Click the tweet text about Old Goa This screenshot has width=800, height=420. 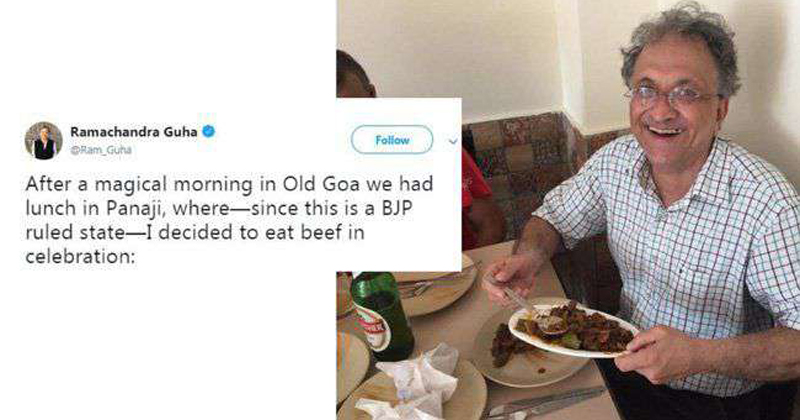[229, 220]
